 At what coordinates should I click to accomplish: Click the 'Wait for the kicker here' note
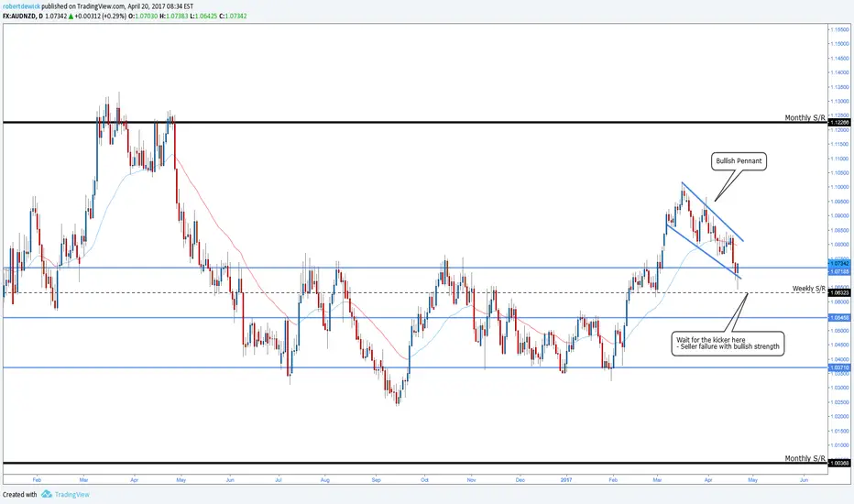(x=728, y=344)
